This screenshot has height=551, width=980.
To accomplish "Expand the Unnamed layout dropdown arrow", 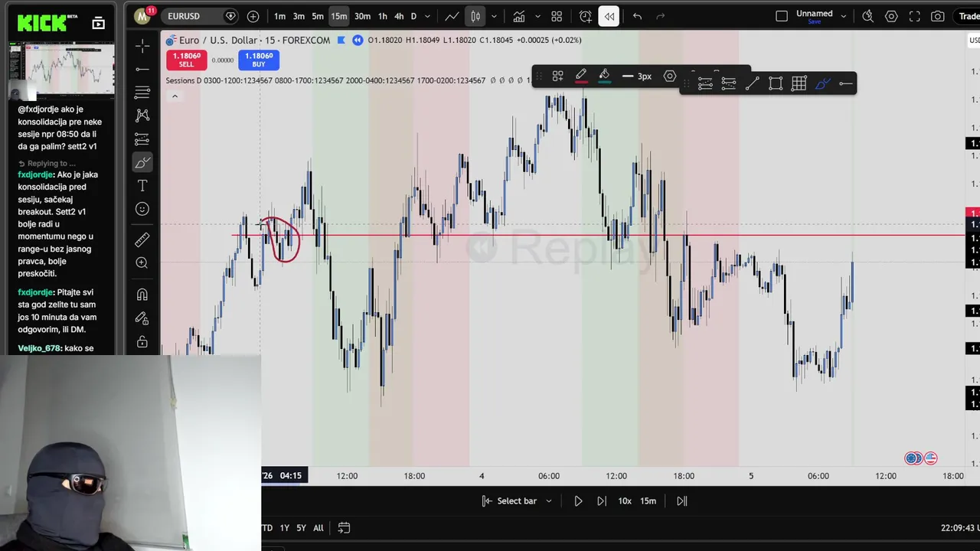I will tap(844, 16).
